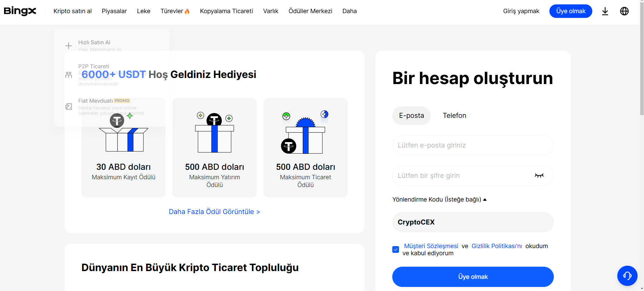The image size is (644, 291).
Task: Click the BingX logo
Action: point(20,11)
